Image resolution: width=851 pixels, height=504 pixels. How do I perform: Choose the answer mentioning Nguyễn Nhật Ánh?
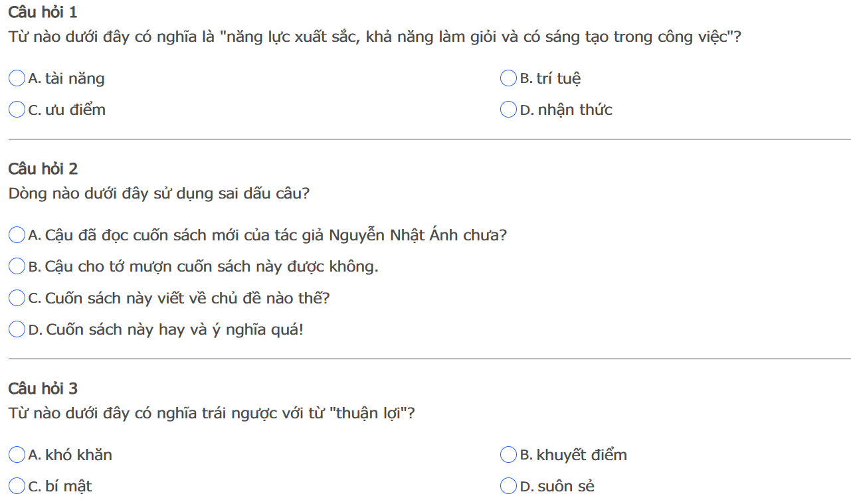(17, 235)
